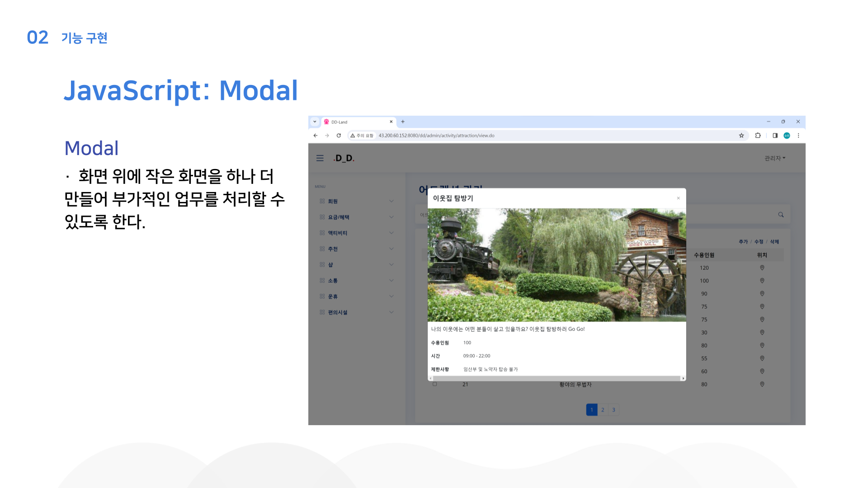Expand the 소통 menu chevron
The height and width of the screenshot is (488, 868).
tap(392, 280)
